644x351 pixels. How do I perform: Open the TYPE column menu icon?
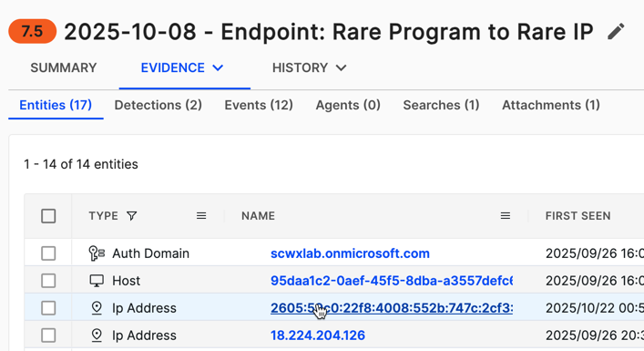tap(201, 216)
